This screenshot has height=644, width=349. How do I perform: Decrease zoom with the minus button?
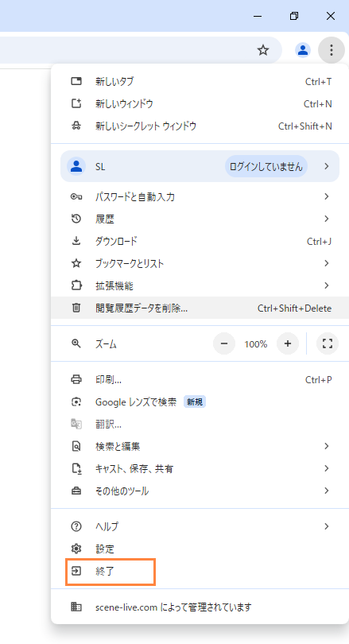[224, 343]
